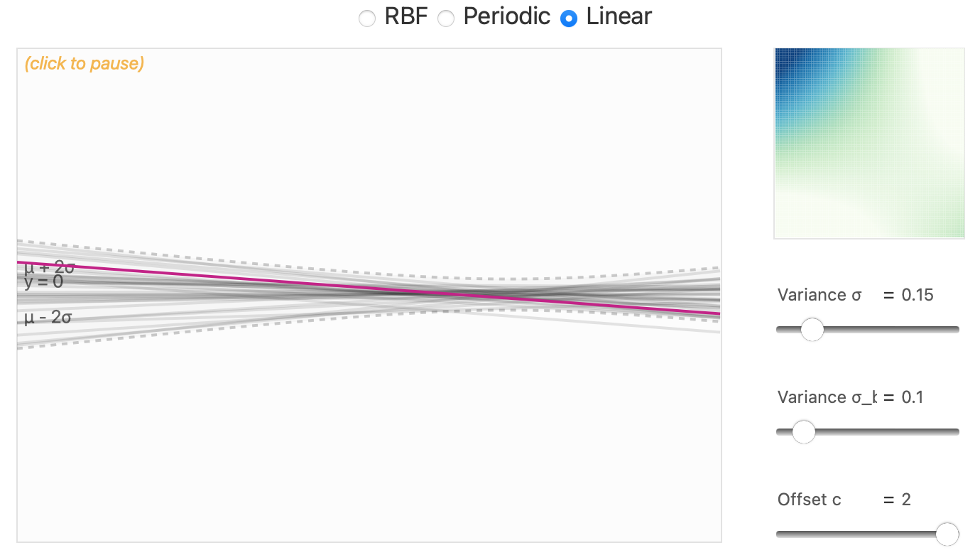Click the RBF label text

pyautogui.click(x=406, y=16)
